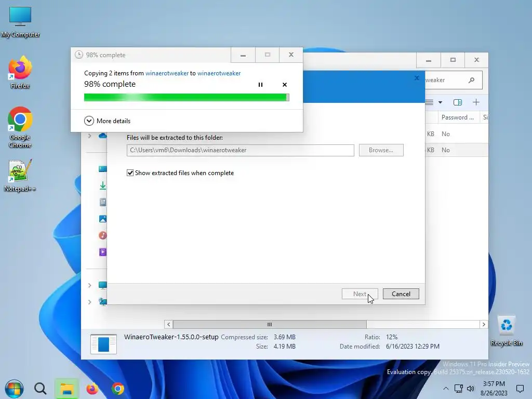532x399 pixels.
Task: Open Recycle Bin on desktop
Action: tap(506, 331)
